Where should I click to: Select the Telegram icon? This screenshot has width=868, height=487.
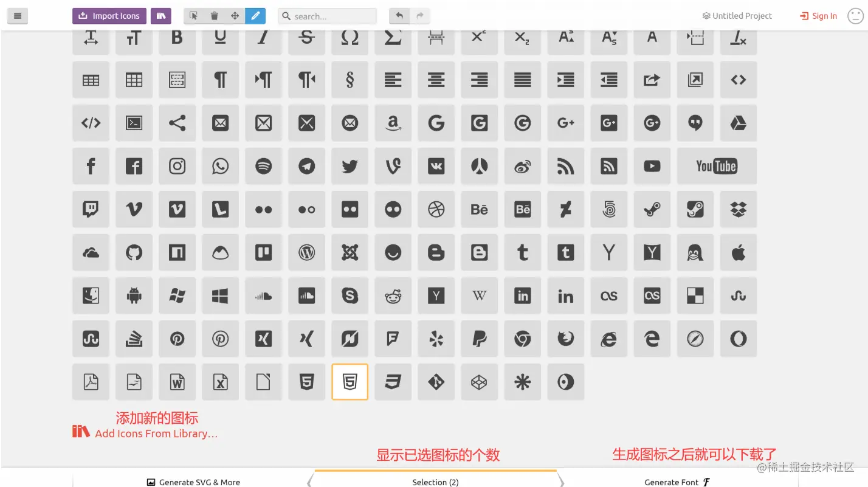(x=307, y=166)
